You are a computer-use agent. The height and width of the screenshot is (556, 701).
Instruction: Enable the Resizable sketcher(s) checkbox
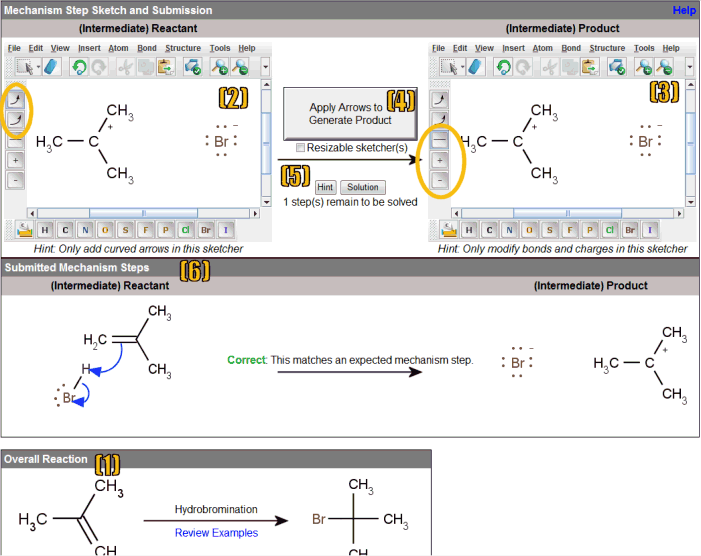pos(301,148)
